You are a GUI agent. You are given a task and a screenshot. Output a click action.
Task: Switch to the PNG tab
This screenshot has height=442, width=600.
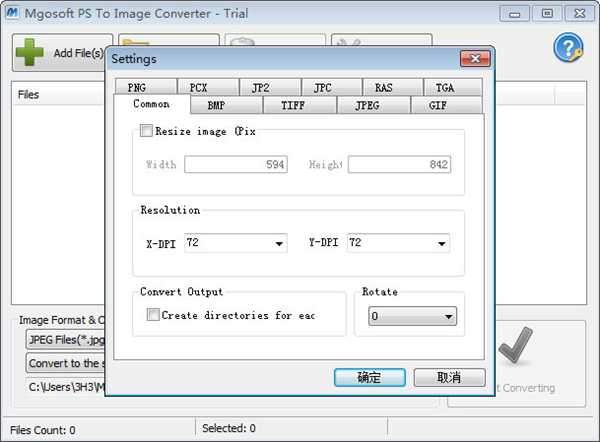click(x=146, y=87)
